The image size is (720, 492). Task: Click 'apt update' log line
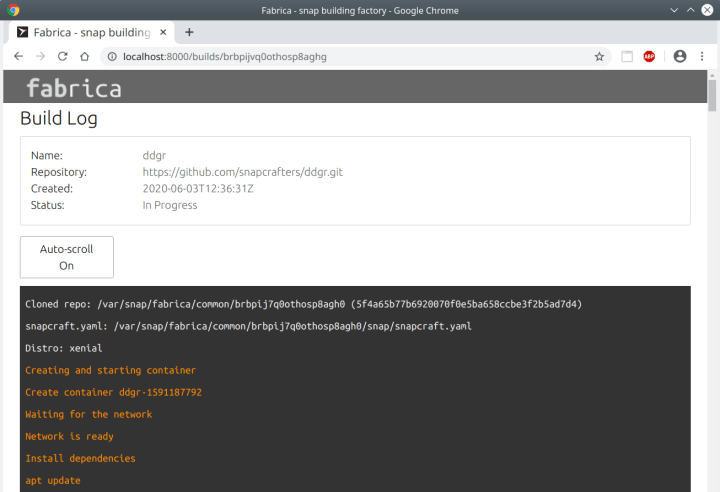[x=53, y=481]
